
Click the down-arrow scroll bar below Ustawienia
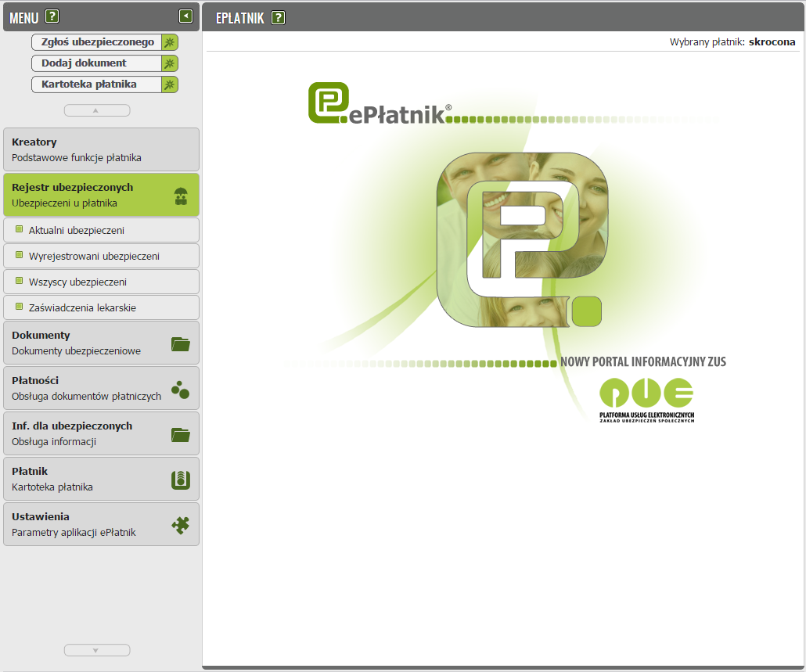[97, 650]
